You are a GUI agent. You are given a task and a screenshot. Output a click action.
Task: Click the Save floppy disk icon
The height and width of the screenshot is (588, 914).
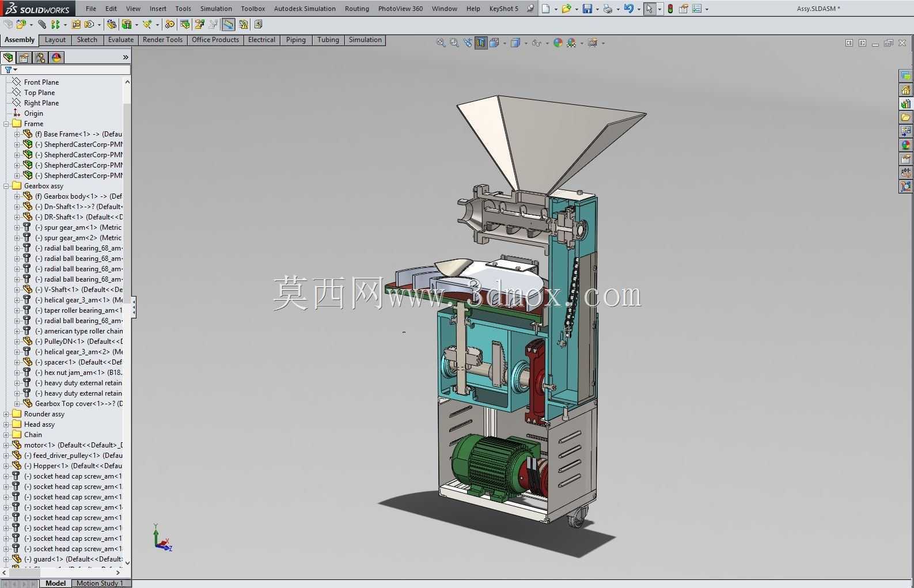click(587, 9)
